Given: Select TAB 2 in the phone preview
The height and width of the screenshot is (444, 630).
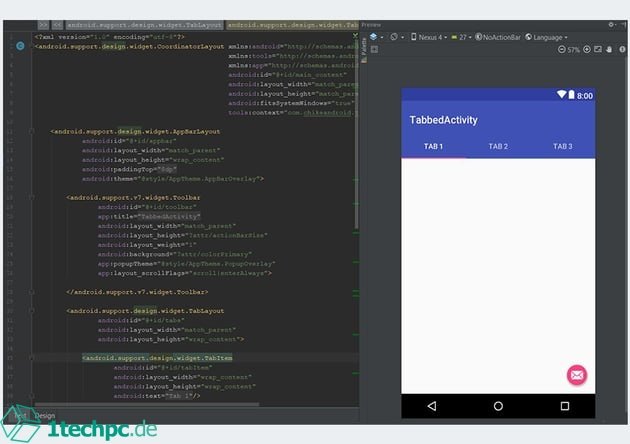Looking at the screenshot, I should (498, 146).
